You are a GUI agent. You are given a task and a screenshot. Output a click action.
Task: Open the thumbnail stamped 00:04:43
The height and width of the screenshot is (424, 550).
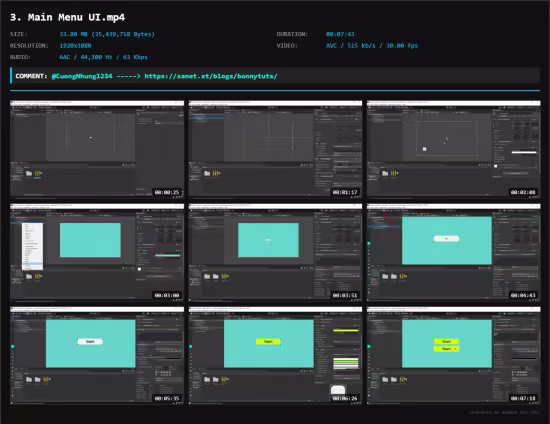454,252
